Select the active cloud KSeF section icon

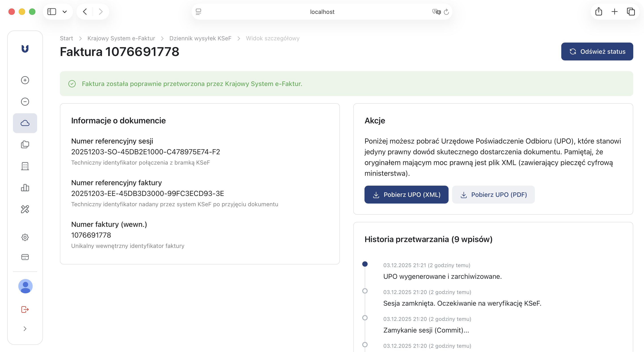[x=25, y=123]
